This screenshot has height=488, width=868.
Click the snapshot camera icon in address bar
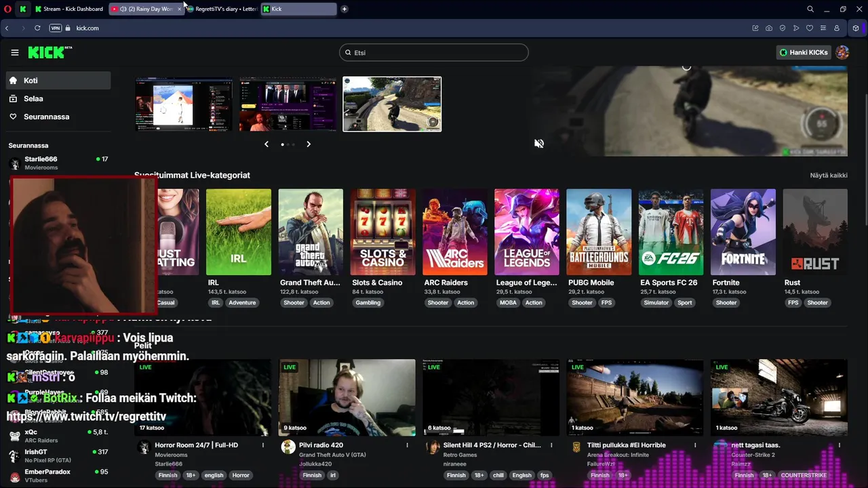coord(769,28)
